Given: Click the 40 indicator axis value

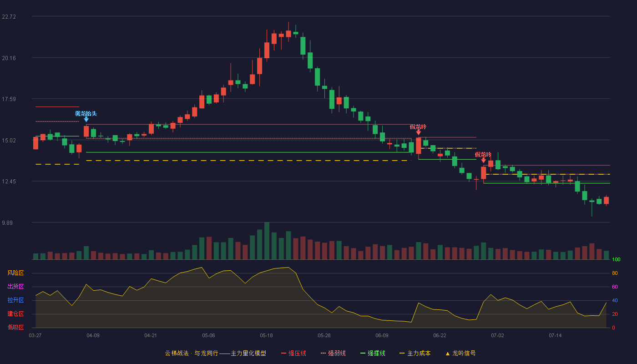Looking at the screenshot, I should (x=615, y=300).
